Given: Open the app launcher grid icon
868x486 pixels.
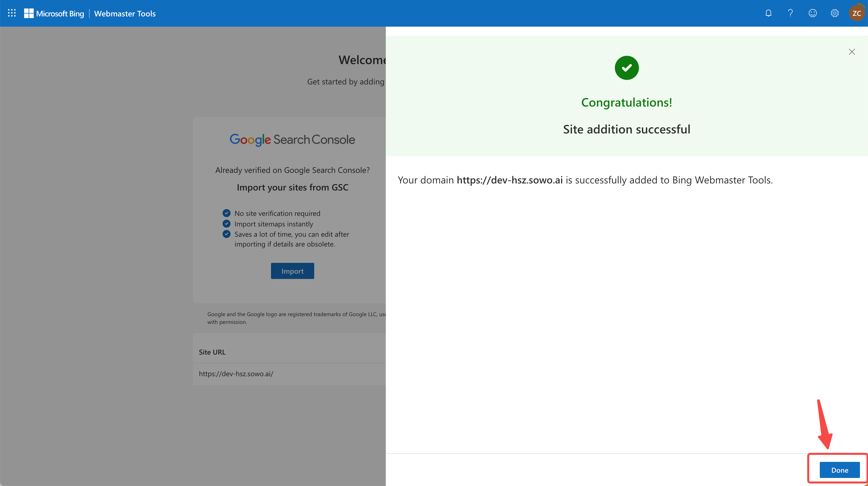Looking at the screenshot, I should pos(12,13).
